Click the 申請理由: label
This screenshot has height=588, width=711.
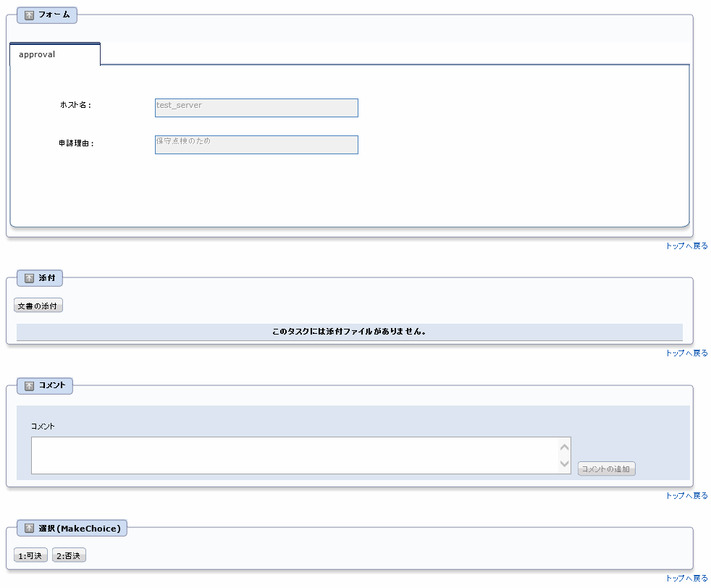(76, 143)
